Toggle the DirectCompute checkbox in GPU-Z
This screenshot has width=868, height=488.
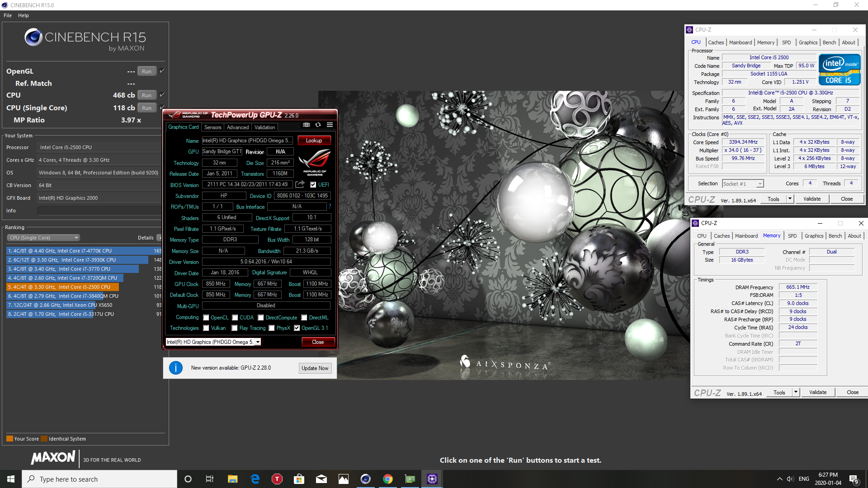(261, 318)
